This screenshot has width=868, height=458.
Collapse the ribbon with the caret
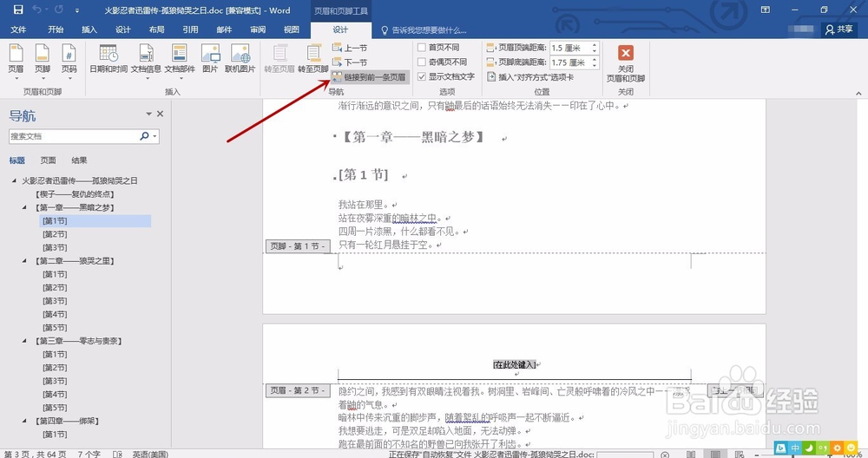[858, 93]
